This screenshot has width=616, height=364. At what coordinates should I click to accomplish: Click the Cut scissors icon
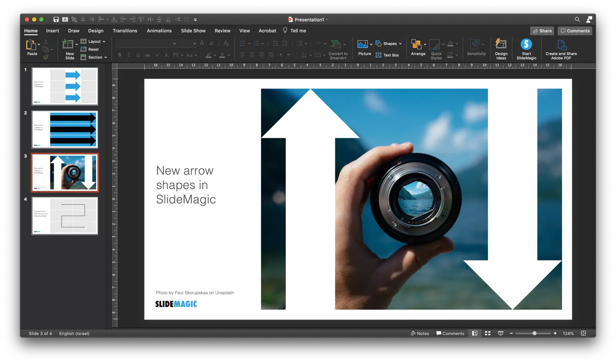pyautogui.click(x=45, y=41)
